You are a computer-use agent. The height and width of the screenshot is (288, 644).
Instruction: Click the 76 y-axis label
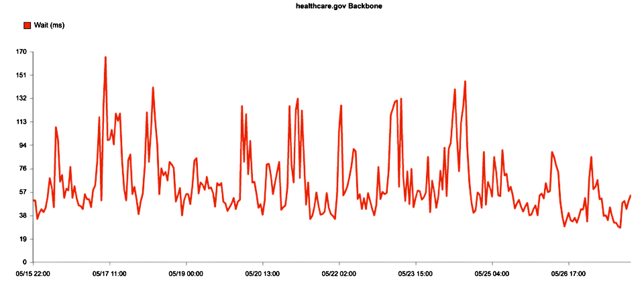pos(23,169)
